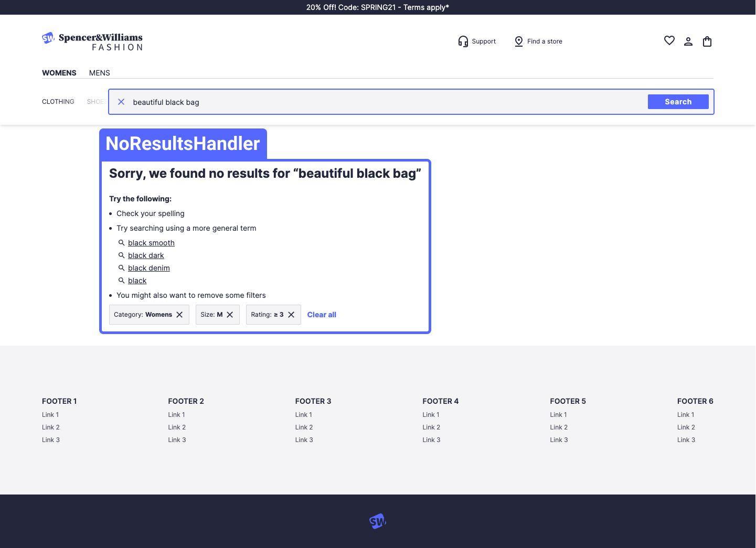Remove the Rating ≥ 3 filter
This screenshot has width=756, height=548.
pyautogui.click(x=291, y=315)
